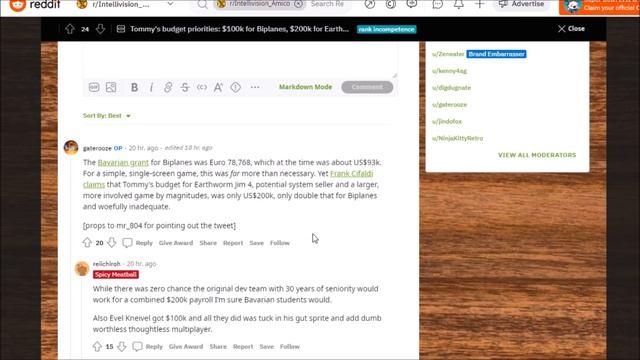The width and height of the screenshot is (640, 360).
Task: Toggle spoiler formatting
Action: pos(236,87)
